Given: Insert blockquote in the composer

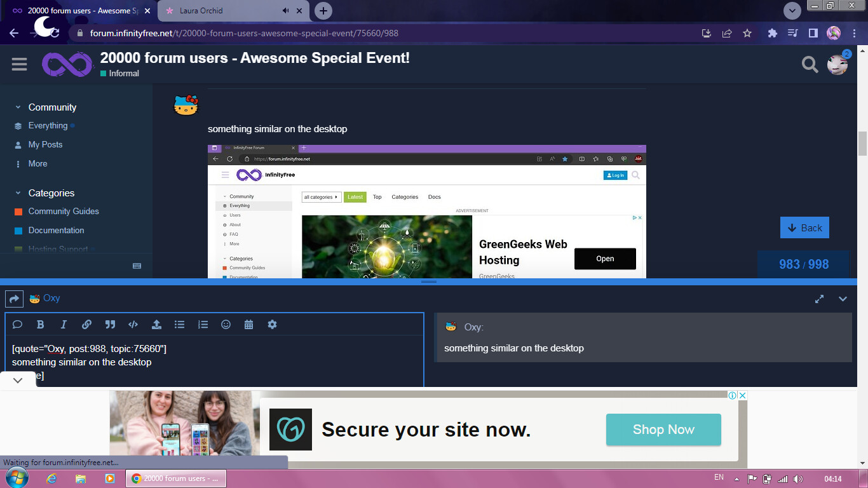Looking at the screenshot, I should click(x=110, y=324).
